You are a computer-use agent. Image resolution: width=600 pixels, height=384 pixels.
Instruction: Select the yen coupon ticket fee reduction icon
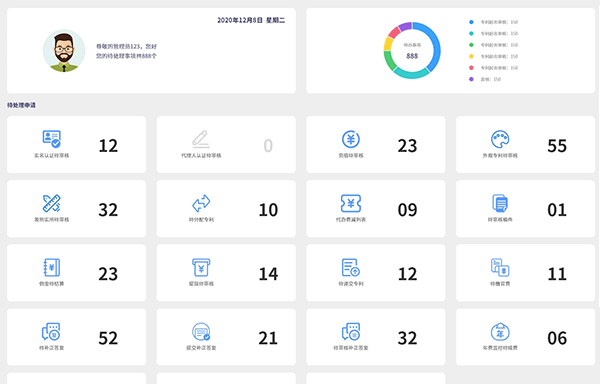coord(351,203)
